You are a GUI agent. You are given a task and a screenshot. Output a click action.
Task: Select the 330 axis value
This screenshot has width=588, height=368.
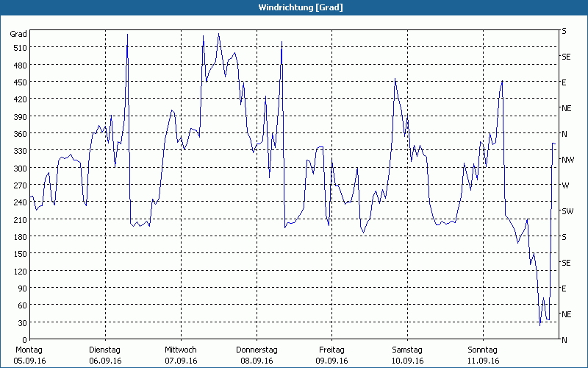[21, 151]
